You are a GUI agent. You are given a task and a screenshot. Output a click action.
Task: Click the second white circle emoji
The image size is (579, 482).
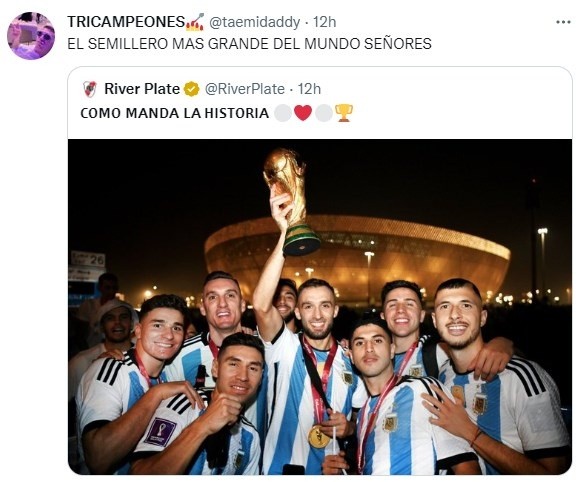click(324, 113)
